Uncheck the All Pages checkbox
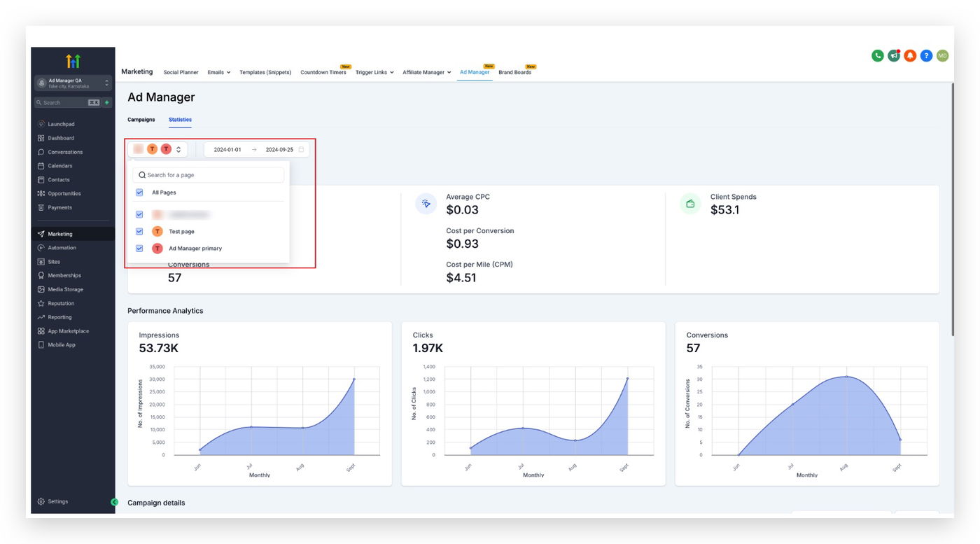 pos(139,193)
